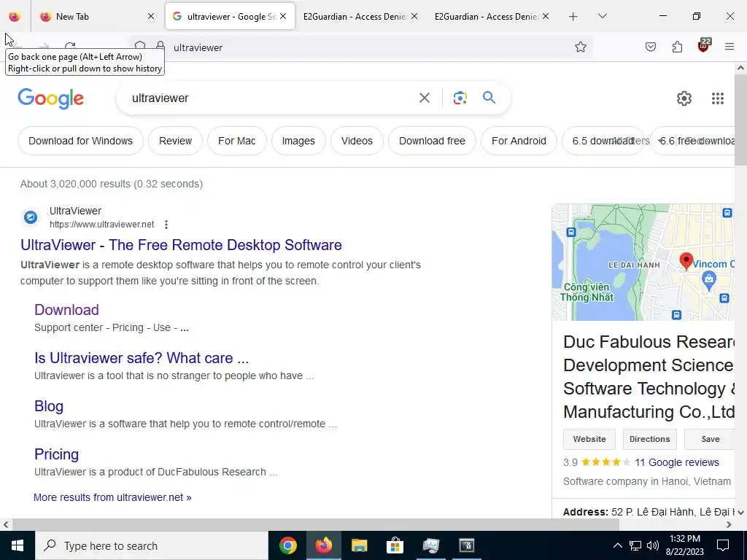Switch to Videos results
Viewport: 747px width, 560px height.
[357, 141]
